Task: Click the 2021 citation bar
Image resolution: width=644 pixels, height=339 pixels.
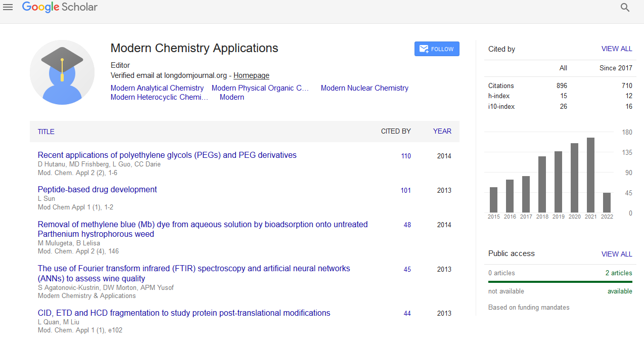Action: pos(590,175)
